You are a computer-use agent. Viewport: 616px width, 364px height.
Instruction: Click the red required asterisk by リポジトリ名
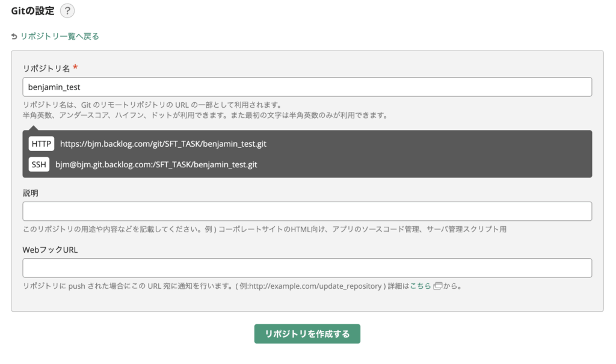pos(75,67)
